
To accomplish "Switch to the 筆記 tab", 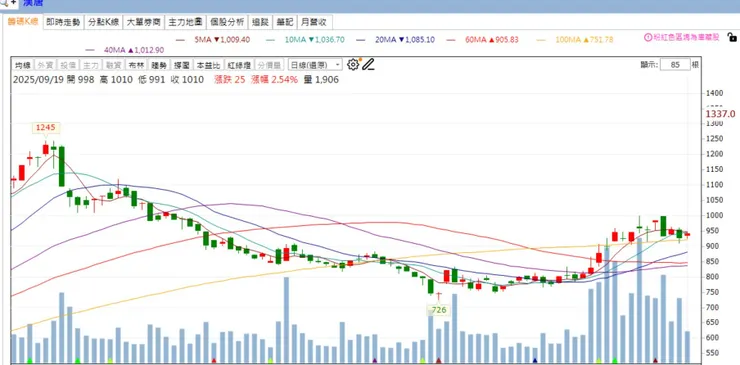I will point(285,22).
